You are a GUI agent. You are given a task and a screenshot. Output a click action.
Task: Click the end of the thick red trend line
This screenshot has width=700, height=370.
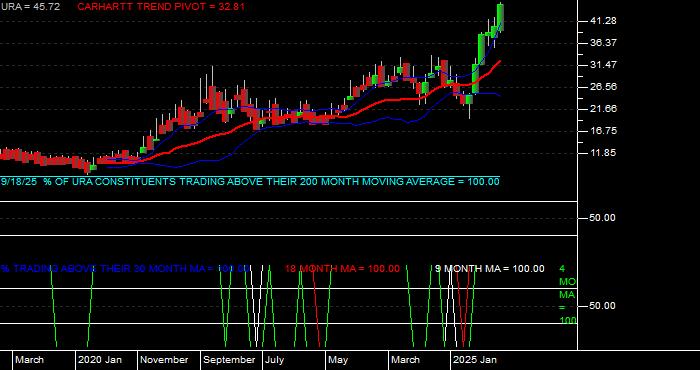(x=500, y=61)
